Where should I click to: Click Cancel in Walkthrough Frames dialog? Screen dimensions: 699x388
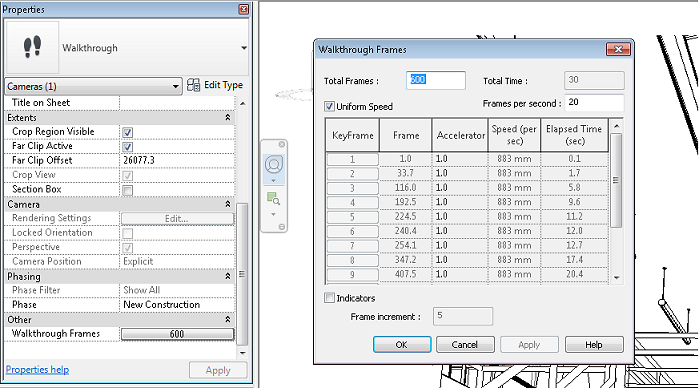pyautogui.click(x=465, y=344)
